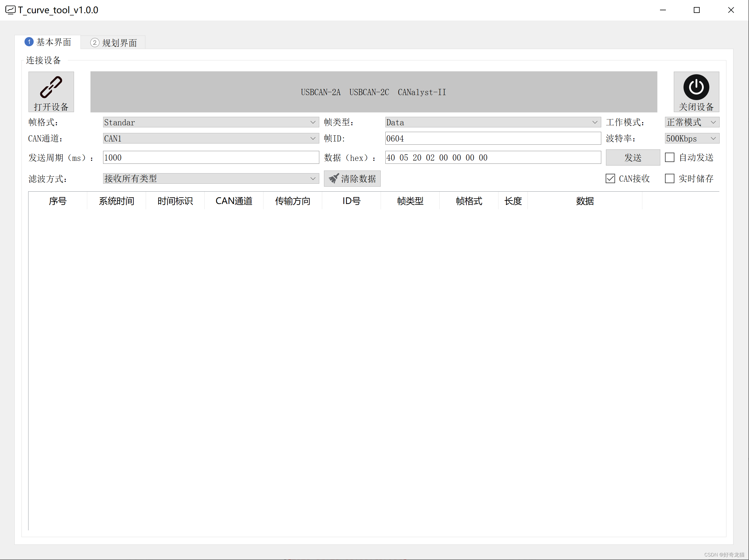Click the send CAN frame button
This screenshot has height=560, width=749.
[x=631, y=157]
